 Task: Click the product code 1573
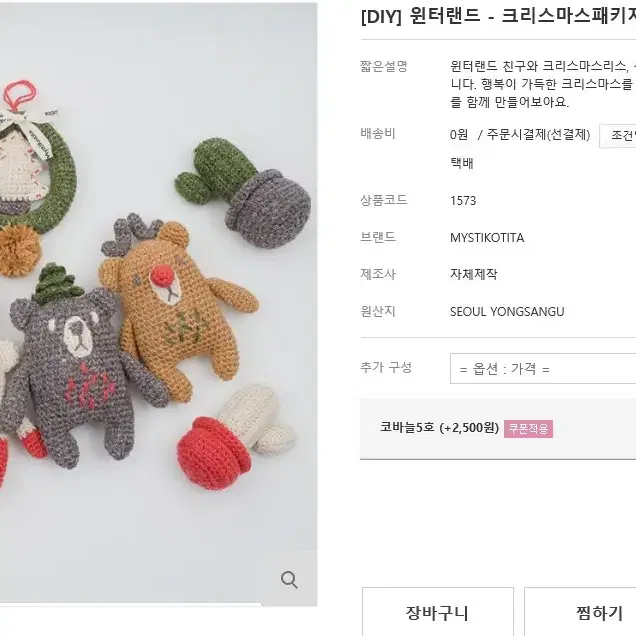(x=463, y=200)
